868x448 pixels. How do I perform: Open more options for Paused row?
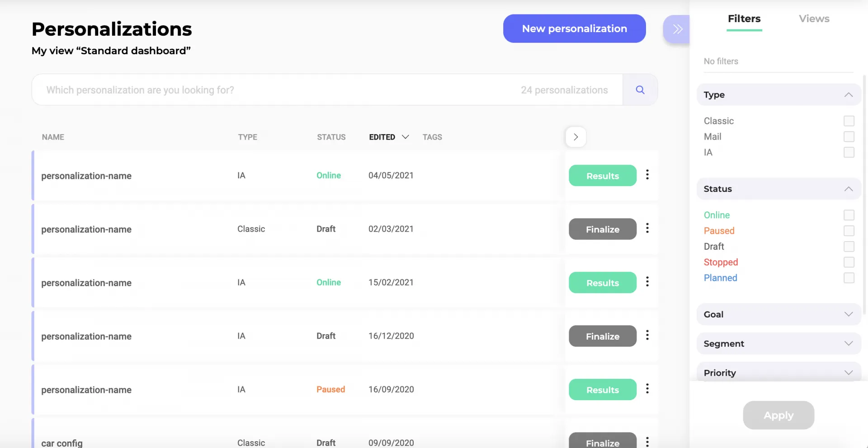(647, 389)
